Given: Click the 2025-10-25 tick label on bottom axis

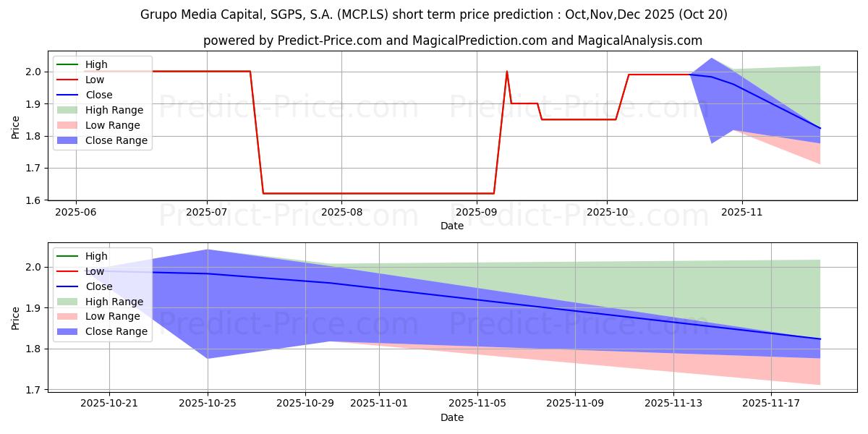Looking at the screenshot, I should (208, 404).
